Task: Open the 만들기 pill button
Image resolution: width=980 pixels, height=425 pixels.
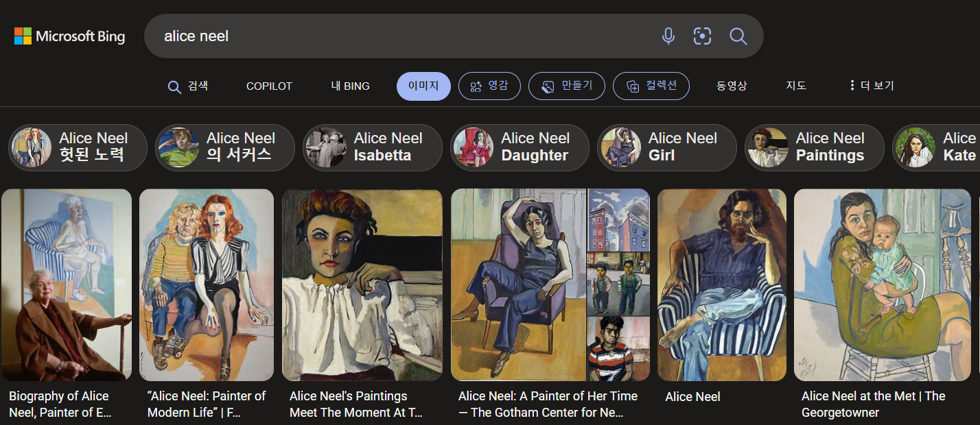Action: coord(566,86)
